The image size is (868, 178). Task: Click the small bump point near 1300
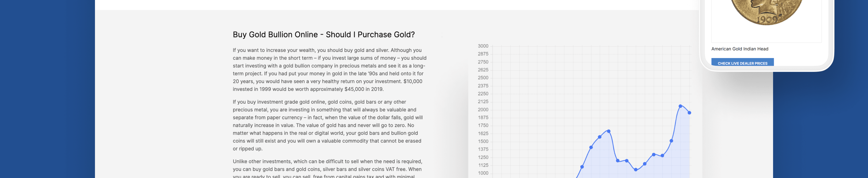654,155
